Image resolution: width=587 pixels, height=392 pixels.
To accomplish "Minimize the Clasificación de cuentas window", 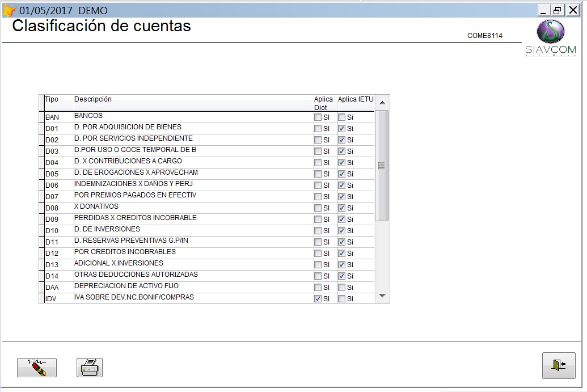I will (x=543, y=10).
